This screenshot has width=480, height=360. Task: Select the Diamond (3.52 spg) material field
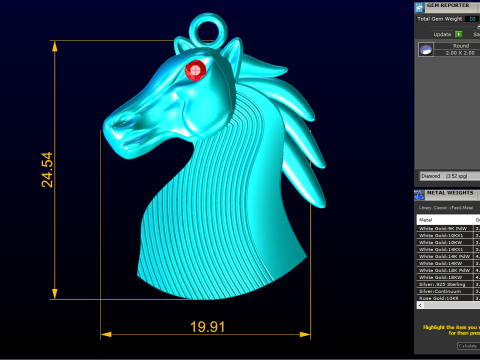tap(449, 176)
